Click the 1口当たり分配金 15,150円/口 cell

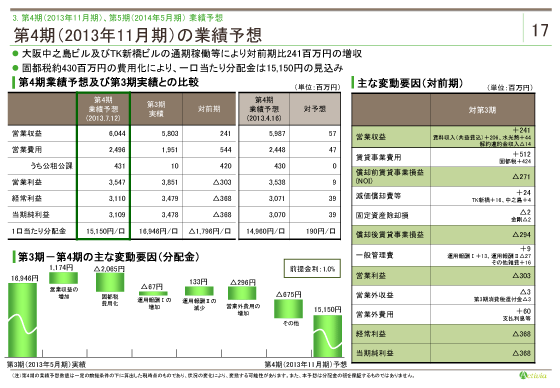click(x=105, y=231)
